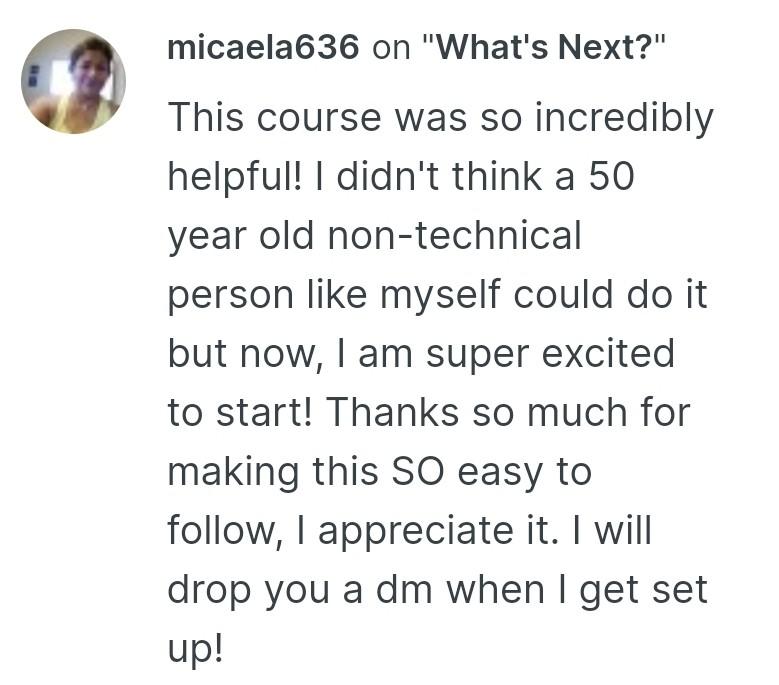Click the word "on" between username and title
Screen dimensions: 779x685
point(391,49)
